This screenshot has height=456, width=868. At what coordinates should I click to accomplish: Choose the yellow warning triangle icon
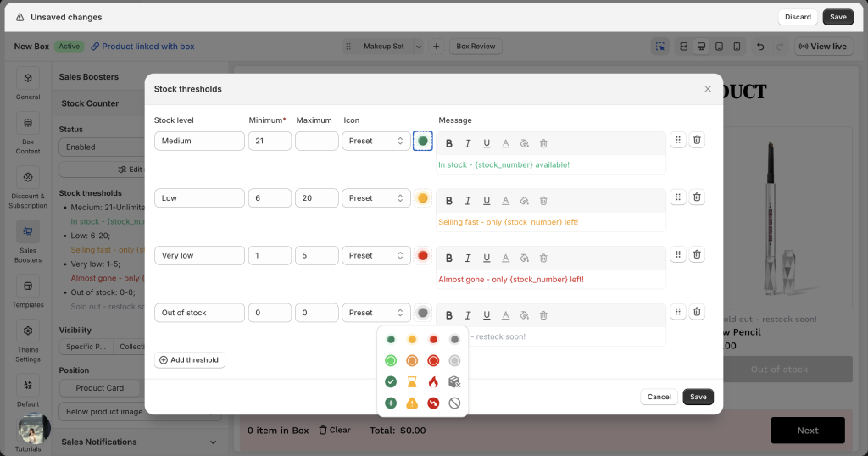tap(412, 403)
